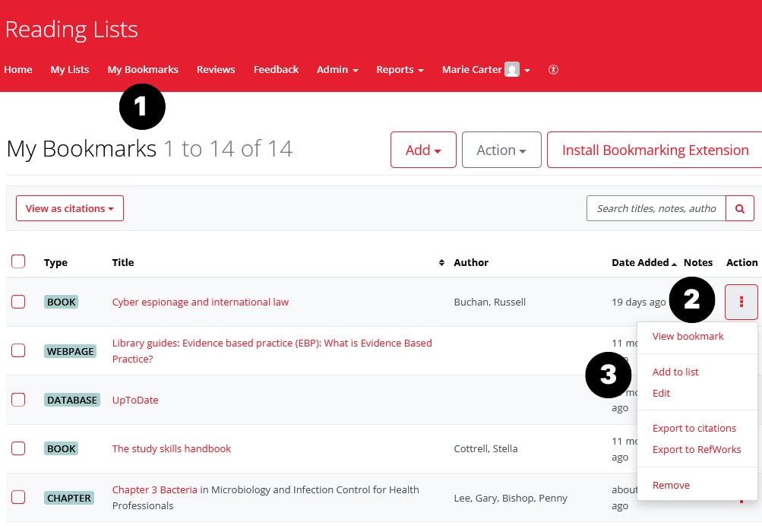Check the box for Cyber espionage book
Screen dimensions: 762x532
tap(18, 302)
